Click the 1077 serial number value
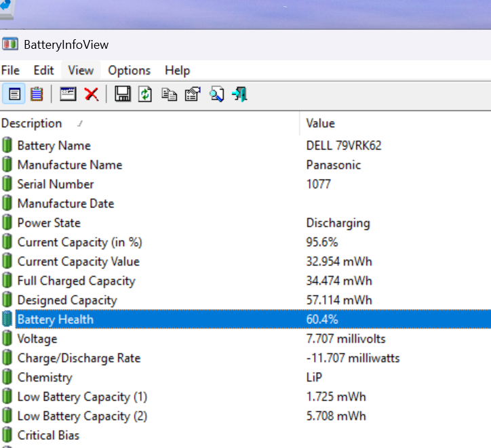The height and width of the screenshot is (448, 491). tap(318, 184)
